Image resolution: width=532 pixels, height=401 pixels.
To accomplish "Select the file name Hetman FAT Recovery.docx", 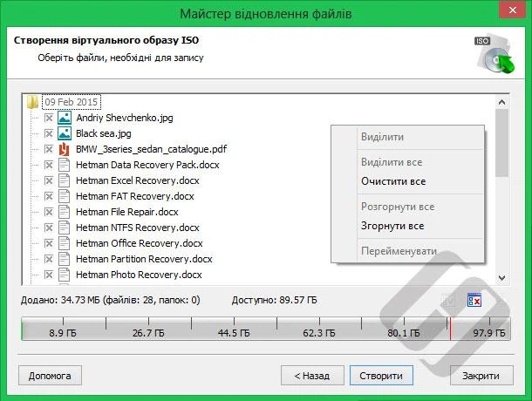I will click(x=135, y=196).
